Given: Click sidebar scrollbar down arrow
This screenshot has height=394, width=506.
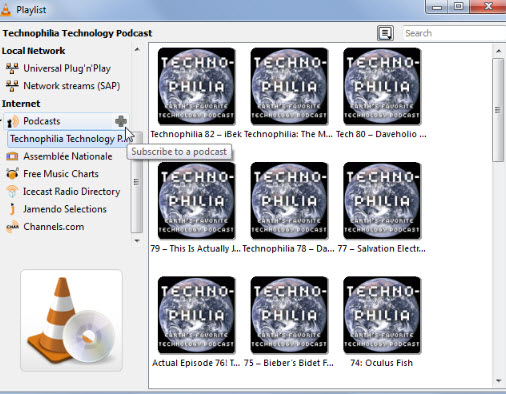Looking at the screenshot, I should click(137, 241).
